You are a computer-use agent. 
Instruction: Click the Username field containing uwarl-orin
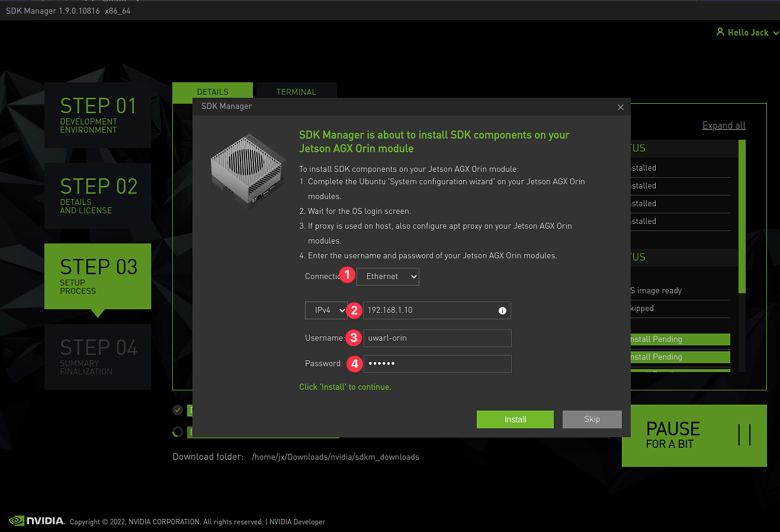pyautogui.click(x=437, y=338)
